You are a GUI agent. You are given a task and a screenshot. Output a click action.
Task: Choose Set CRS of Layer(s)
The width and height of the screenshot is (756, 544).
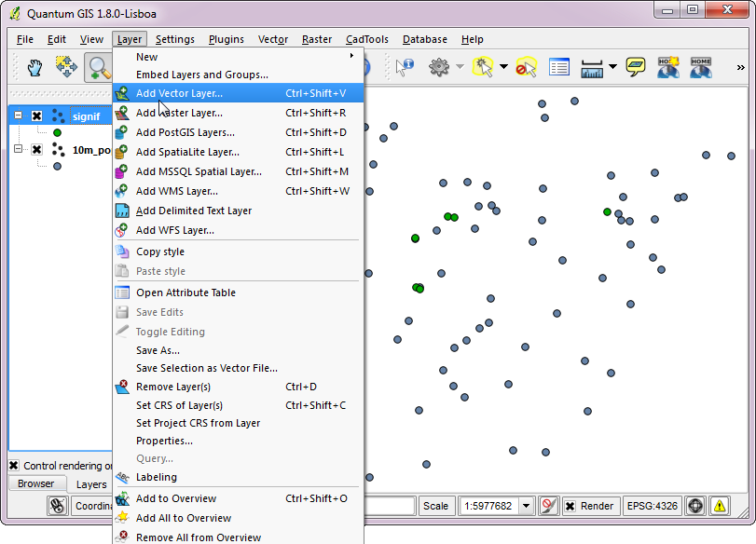[239, 405]
